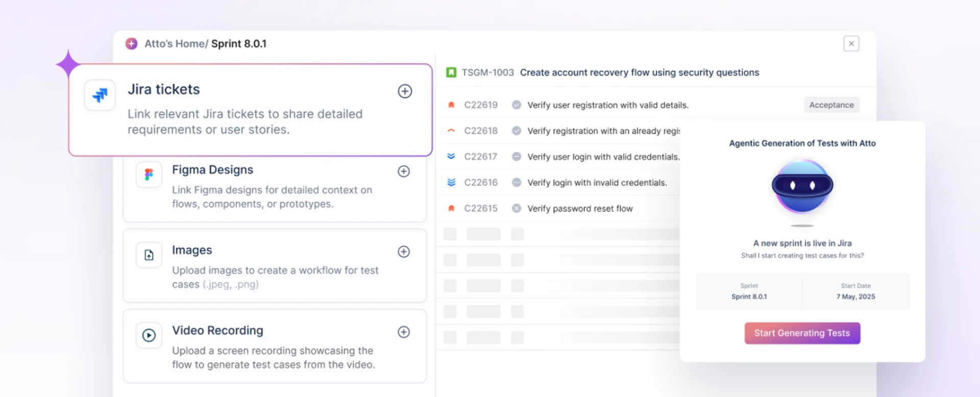This screenshot has height=397, width=980.
Task: Select test case ID C22616
Action: click(481, 182)
